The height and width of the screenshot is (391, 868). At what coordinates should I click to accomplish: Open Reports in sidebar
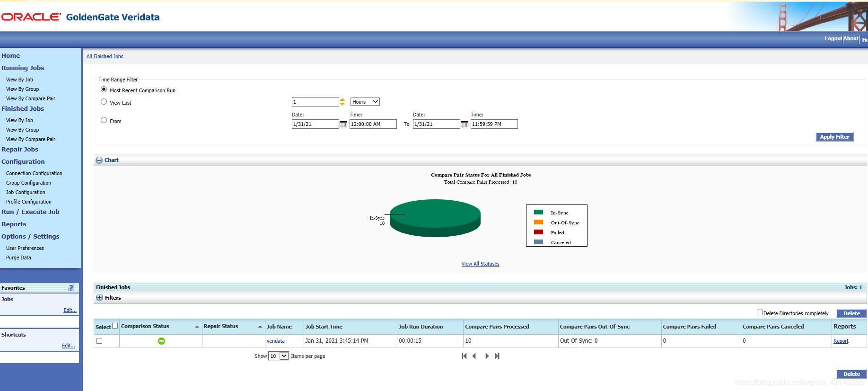[14, 224]
